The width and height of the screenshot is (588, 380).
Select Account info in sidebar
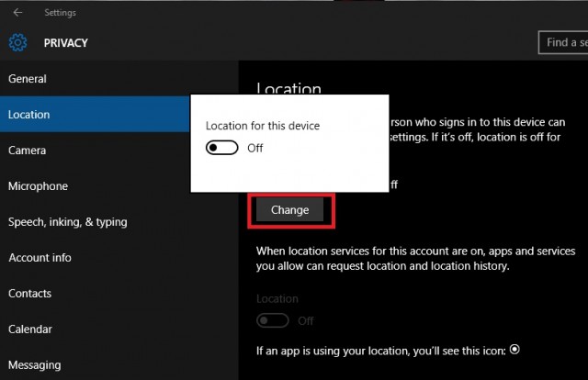pyautogui.click(x=40, y=258)
